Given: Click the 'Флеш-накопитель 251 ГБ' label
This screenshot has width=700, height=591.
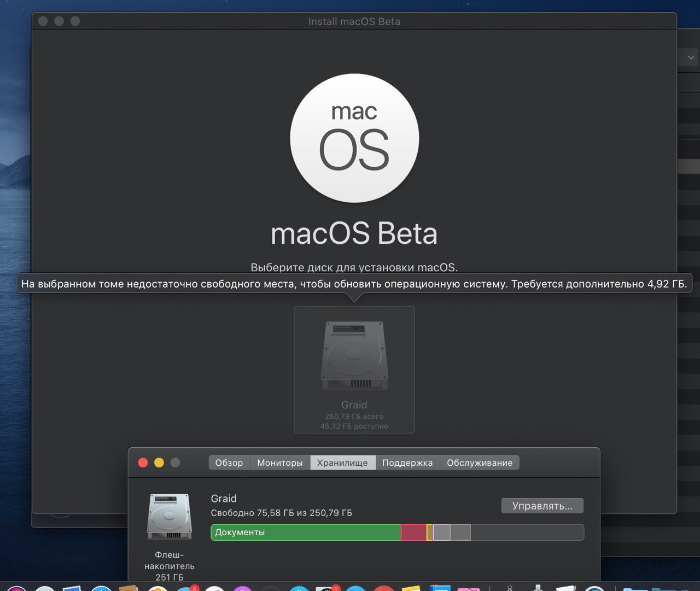Looking at the screenshot, I should [x=170, y=566].
